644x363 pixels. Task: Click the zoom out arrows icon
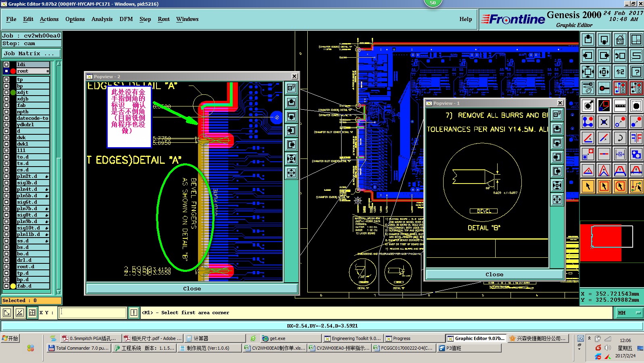(x=604, y=72)
